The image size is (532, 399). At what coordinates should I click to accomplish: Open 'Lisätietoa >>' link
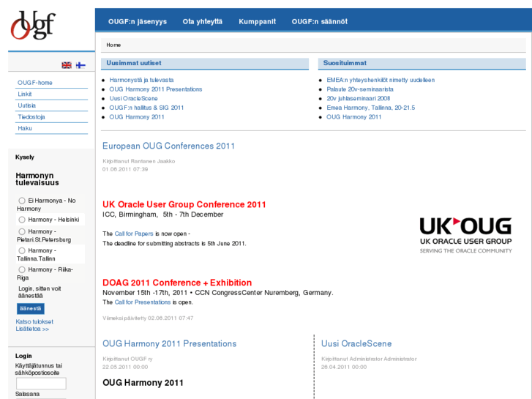point(32,329)
